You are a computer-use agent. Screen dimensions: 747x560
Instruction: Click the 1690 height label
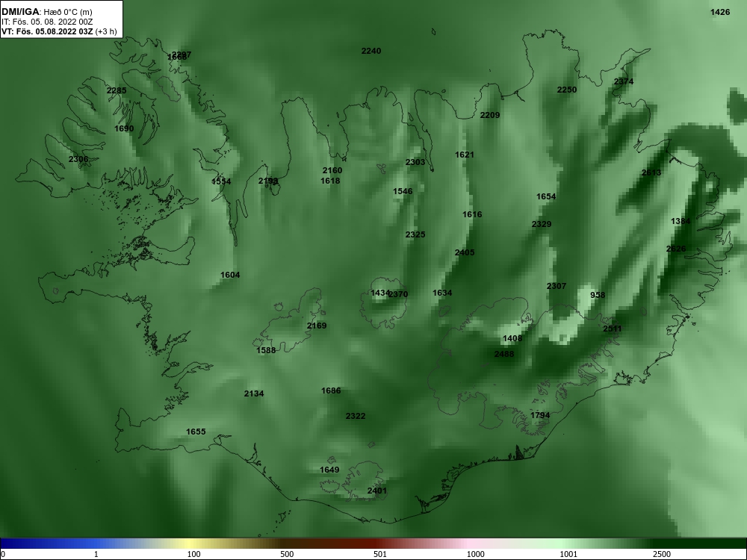(124, 128)
